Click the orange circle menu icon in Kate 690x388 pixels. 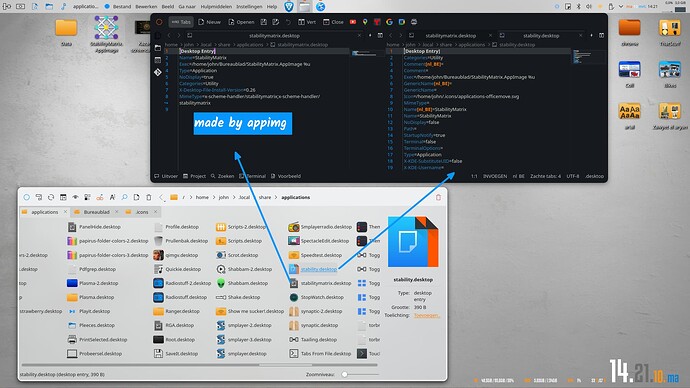tap(159, 22)
